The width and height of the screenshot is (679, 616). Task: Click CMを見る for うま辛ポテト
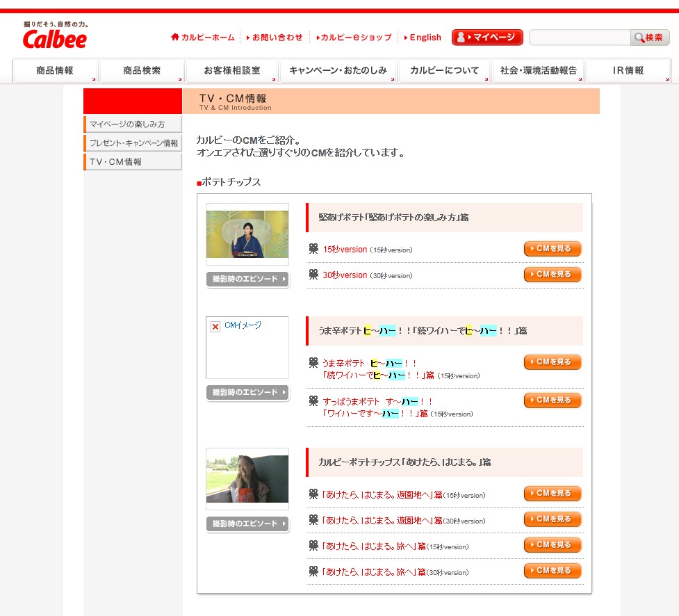552,362
